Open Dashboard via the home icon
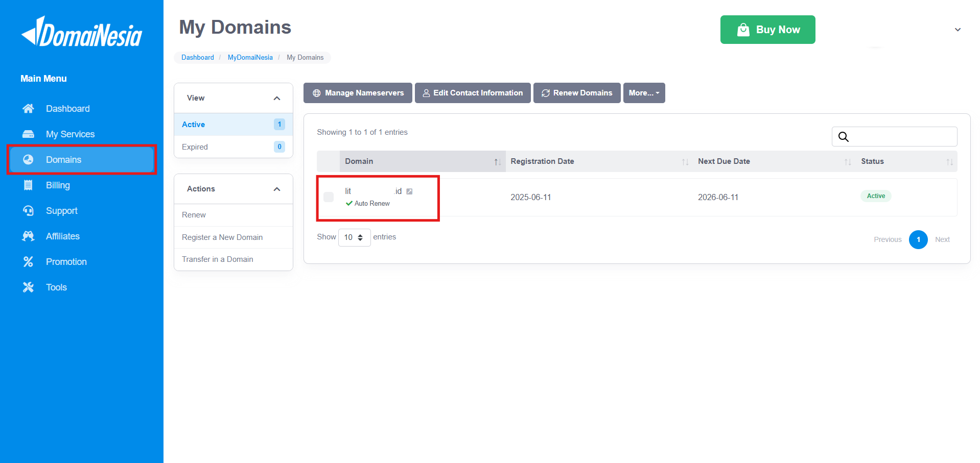This screenshot has width=980, height=463. point(29,108)
